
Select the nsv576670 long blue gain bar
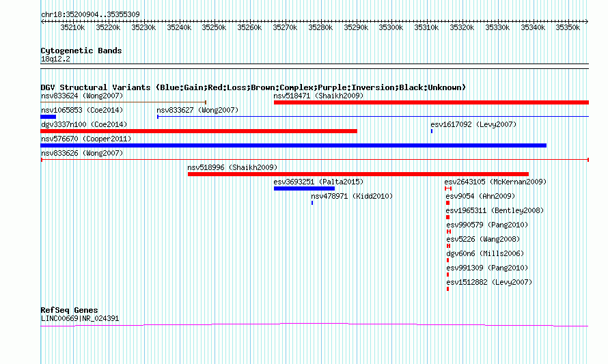293,145
